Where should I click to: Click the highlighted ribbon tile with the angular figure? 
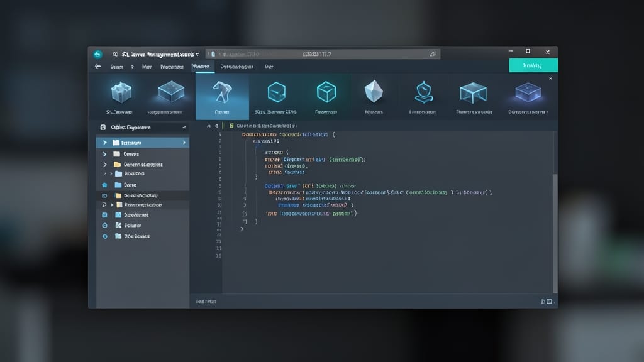point(222,97)
